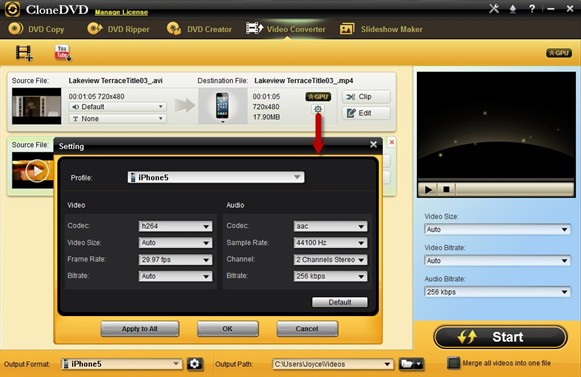Click the GPU badge in Lakeview file row
581x377 pixels.
pyautogui.click(x=318, y=97)
